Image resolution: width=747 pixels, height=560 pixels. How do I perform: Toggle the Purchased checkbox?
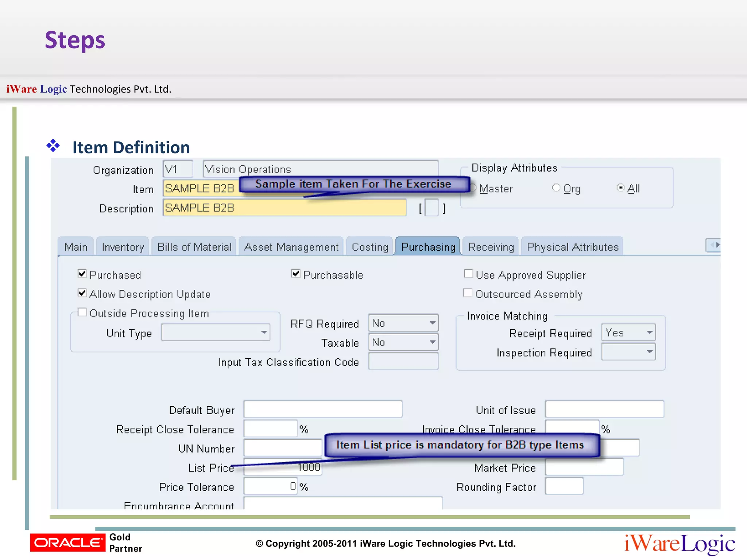[82, 274]
